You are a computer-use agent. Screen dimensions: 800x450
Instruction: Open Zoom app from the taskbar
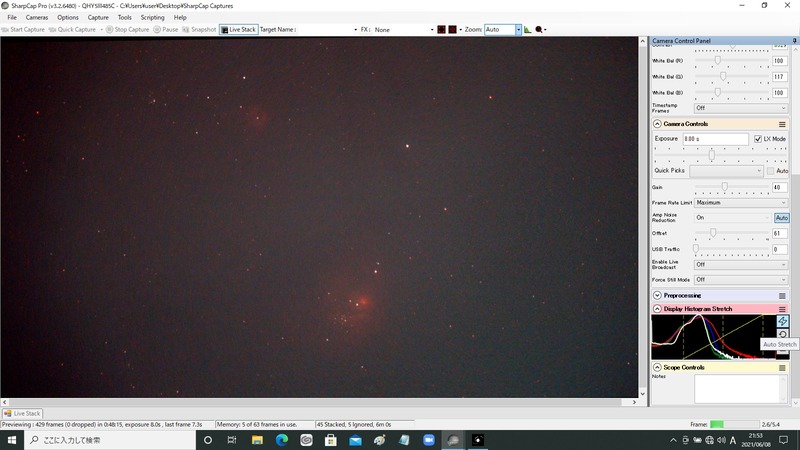point(429,440)
